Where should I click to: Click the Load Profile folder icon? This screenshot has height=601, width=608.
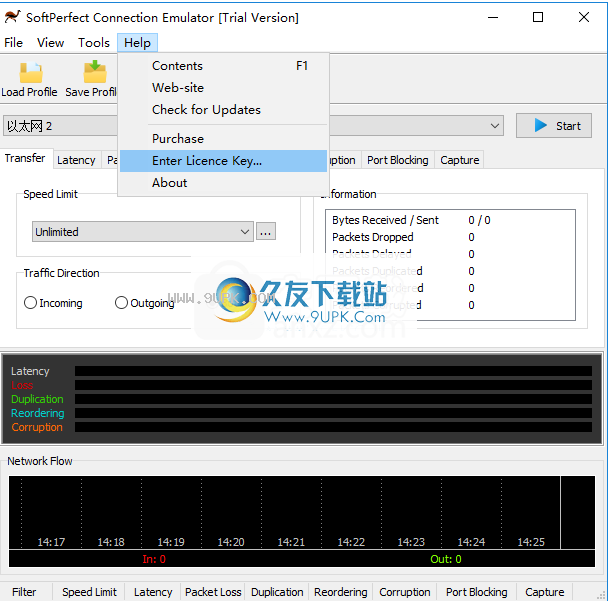click(31, 73)
